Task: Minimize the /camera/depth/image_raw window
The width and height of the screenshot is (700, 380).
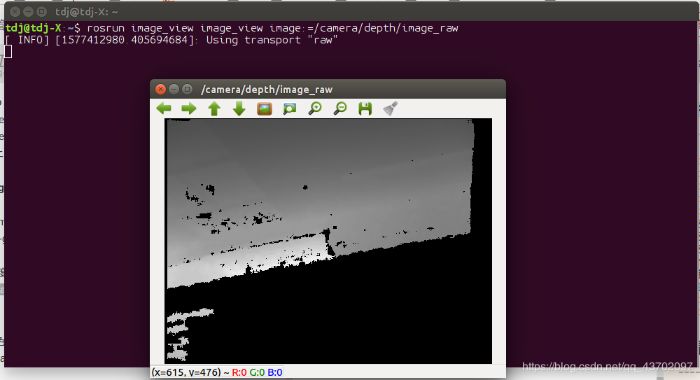Action: [174, 89]
